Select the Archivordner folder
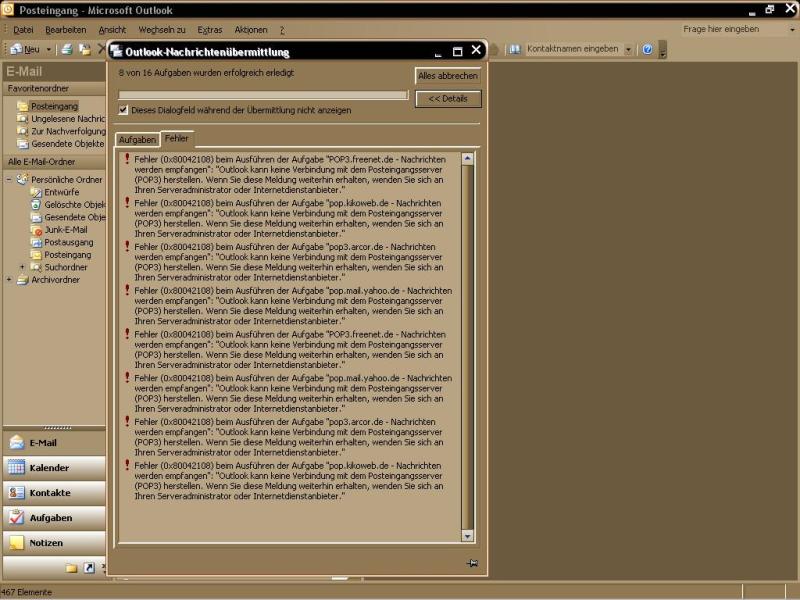Image resolution: width=800 pixels, height=600 pixels. (55, 280)
